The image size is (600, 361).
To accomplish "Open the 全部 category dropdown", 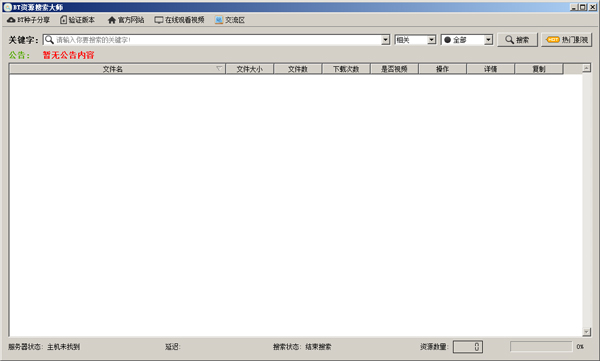I will pos(467,40).
